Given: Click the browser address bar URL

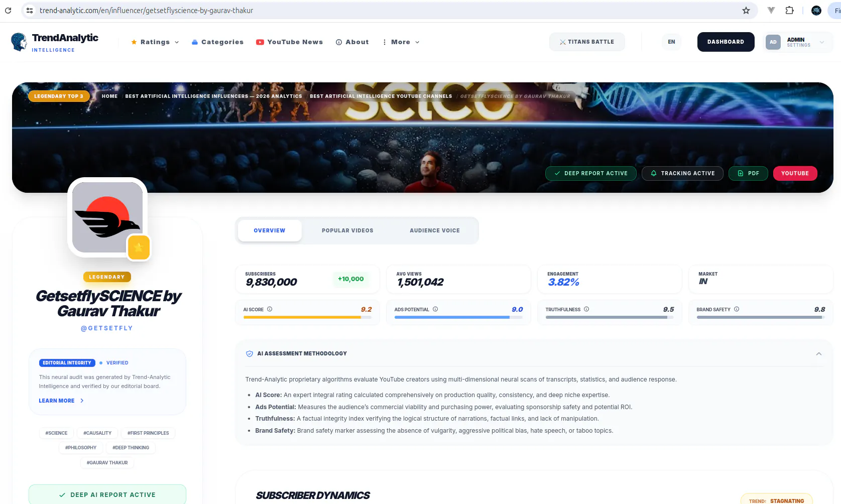Looking at the screenshot, I should coord(146,10).
